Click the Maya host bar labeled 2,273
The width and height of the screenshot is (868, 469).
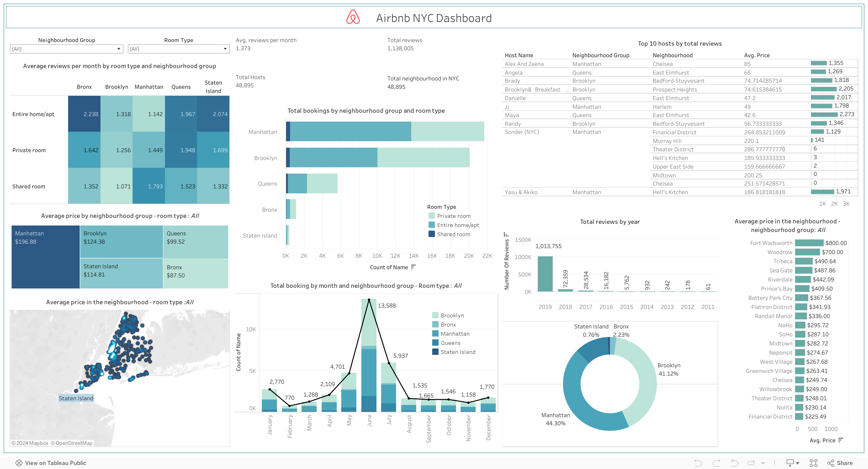point(824,115)
